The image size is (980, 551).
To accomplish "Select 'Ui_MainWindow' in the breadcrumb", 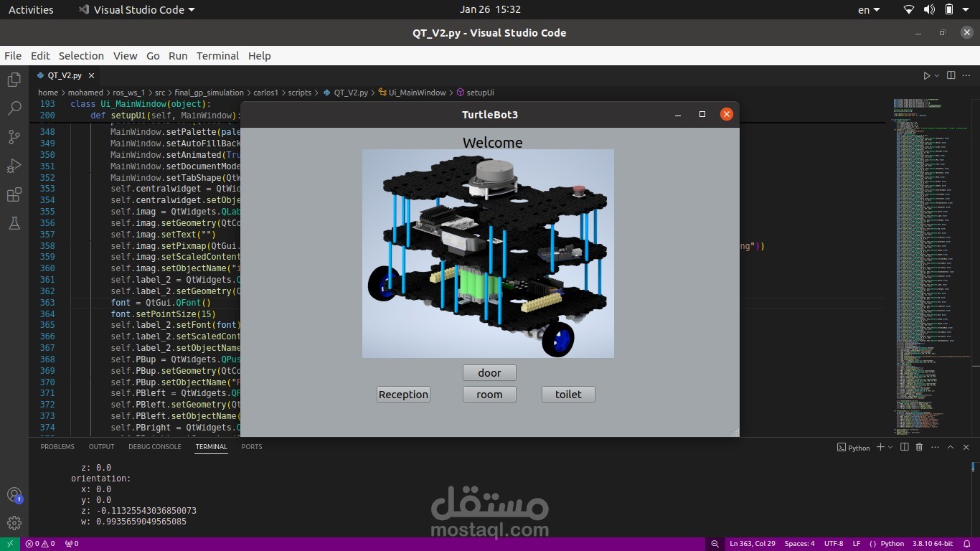I will [418, 93].
